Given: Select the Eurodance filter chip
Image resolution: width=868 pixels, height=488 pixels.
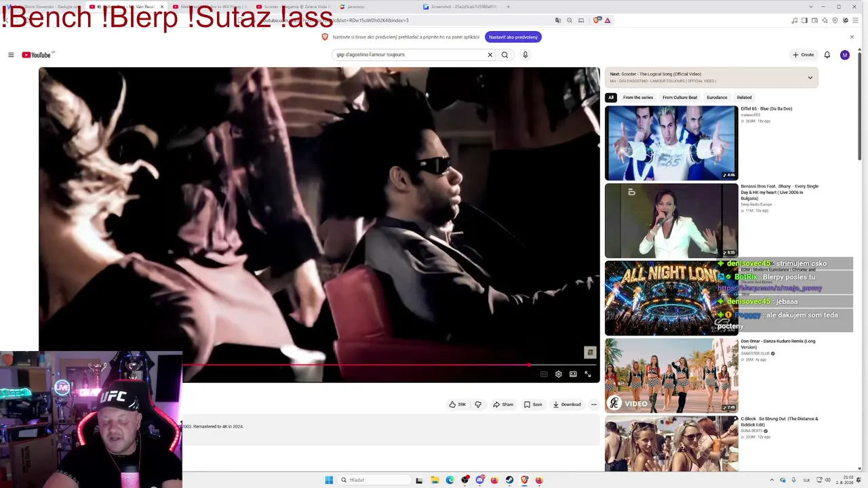Looking at the screenshot, I should [x=717, y=98].
